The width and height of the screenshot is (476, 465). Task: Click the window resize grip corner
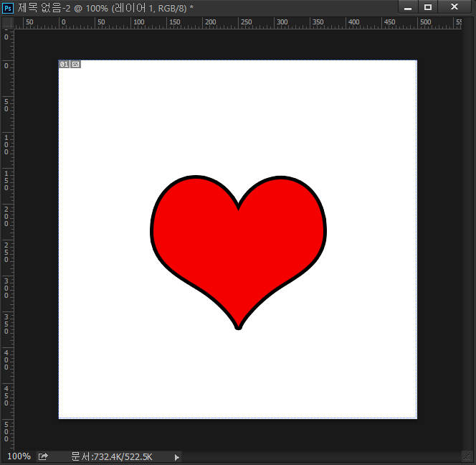(467, 456)
